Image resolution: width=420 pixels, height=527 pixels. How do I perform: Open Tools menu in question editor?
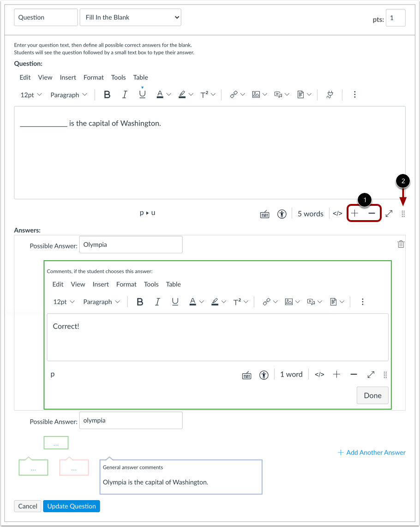pyautogui.click(x=118, y=78)
